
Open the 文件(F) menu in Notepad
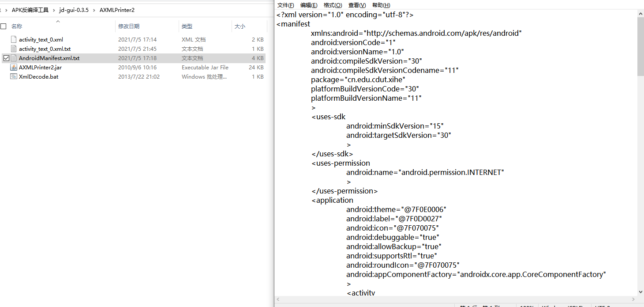(285, 5)
